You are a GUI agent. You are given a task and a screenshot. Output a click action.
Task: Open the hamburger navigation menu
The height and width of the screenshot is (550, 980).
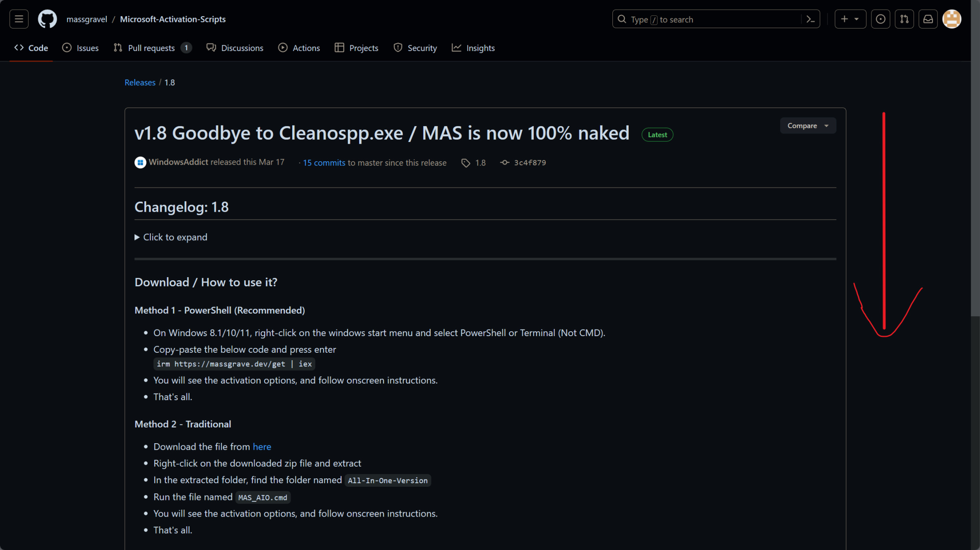click(19, 19)
